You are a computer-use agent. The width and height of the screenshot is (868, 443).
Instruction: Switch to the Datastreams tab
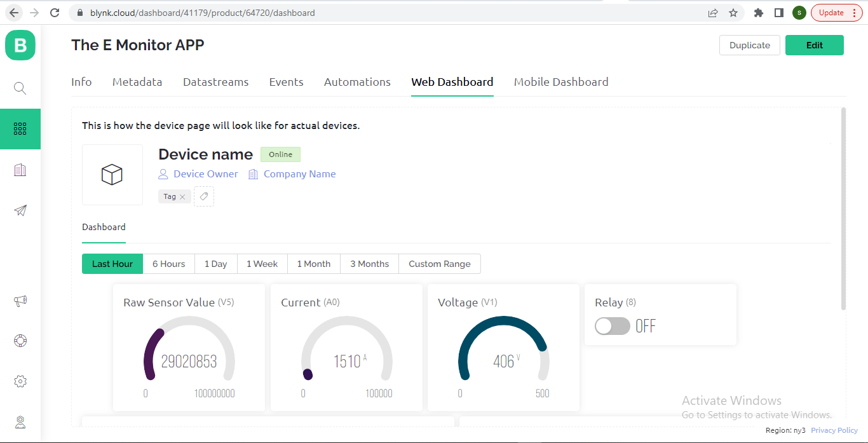pos(216,82)
